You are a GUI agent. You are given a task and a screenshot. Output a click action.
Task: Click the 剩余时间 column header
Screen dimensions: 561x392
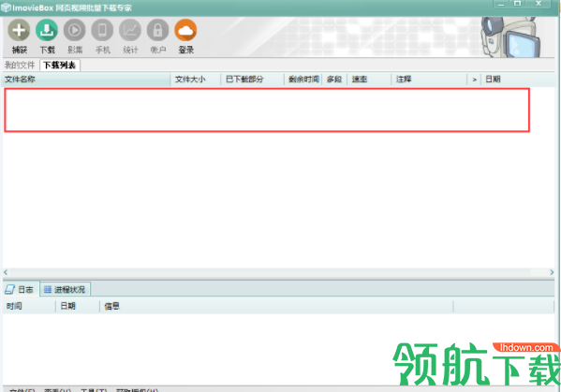pyautogui.click(x=303, y=80)
